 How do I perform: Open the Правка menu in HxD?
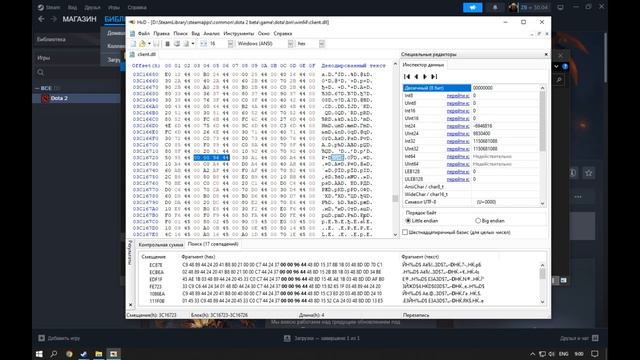point(162,33)
